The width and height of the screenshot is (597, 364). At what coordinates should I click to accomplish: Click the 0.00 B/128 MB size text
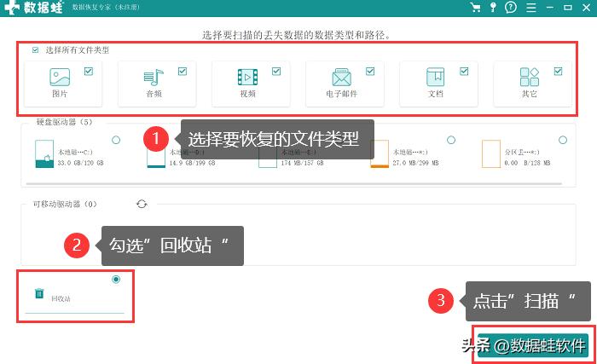click(527, 163)
